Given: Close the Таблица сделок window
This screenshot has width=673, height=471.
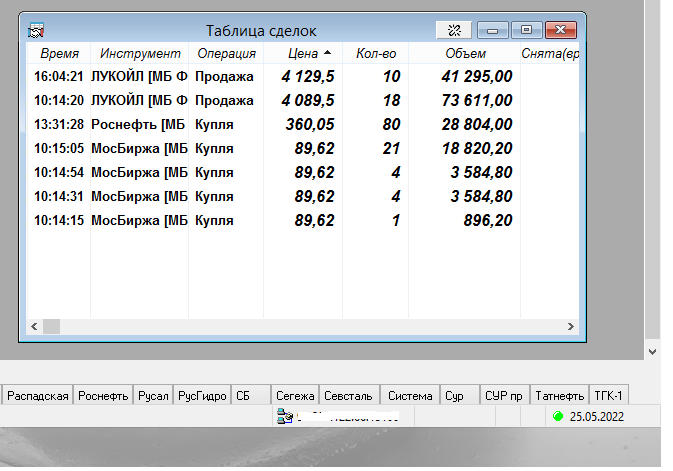Looking at the screenshot, I should click(x=561, y=30).
